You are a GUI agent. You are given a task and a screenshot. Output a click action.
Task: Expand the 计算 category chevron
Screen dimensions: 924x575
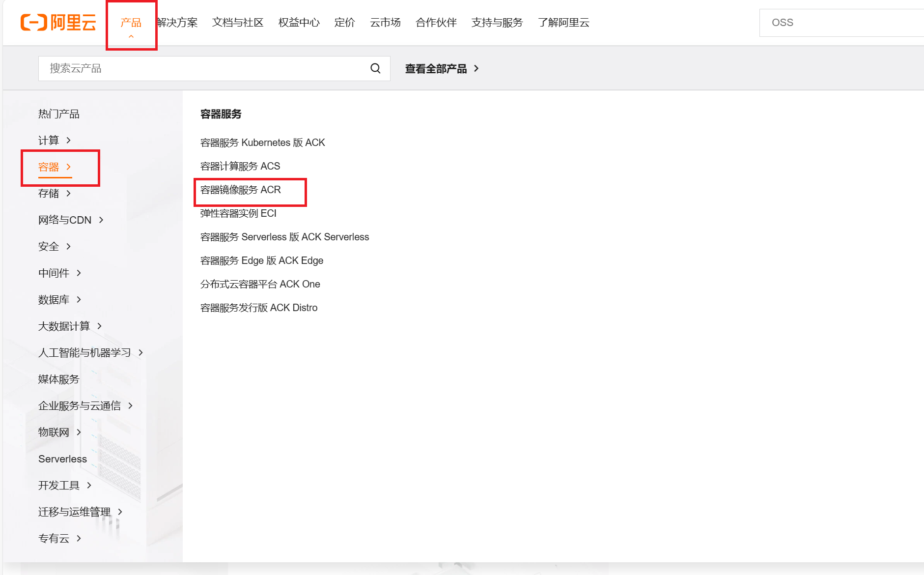68,141
